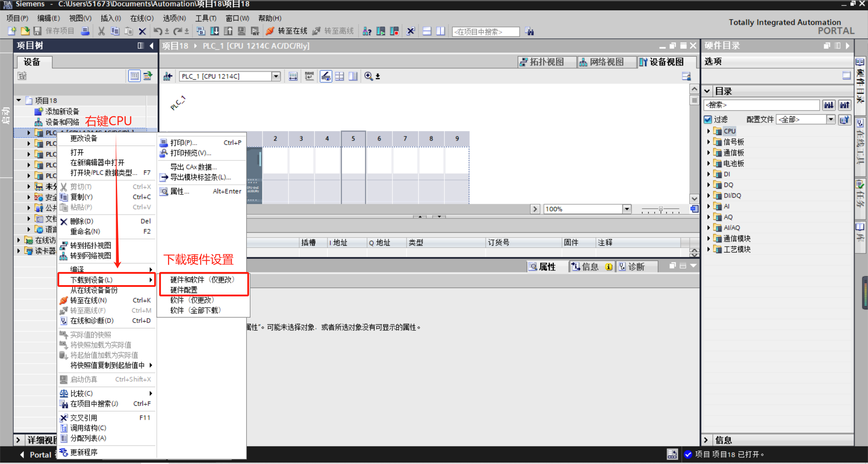Viewport: 868px width, 464px height.
Task: Open 配置文件 全部 profile dropdown
Action: coord(830,119)
